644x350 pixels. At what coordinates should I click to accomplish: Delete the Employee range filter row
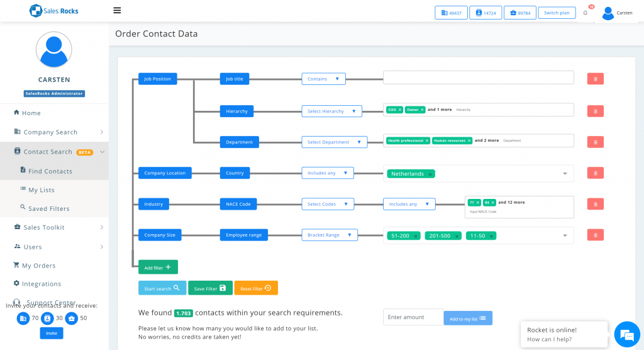coord(595,235)
